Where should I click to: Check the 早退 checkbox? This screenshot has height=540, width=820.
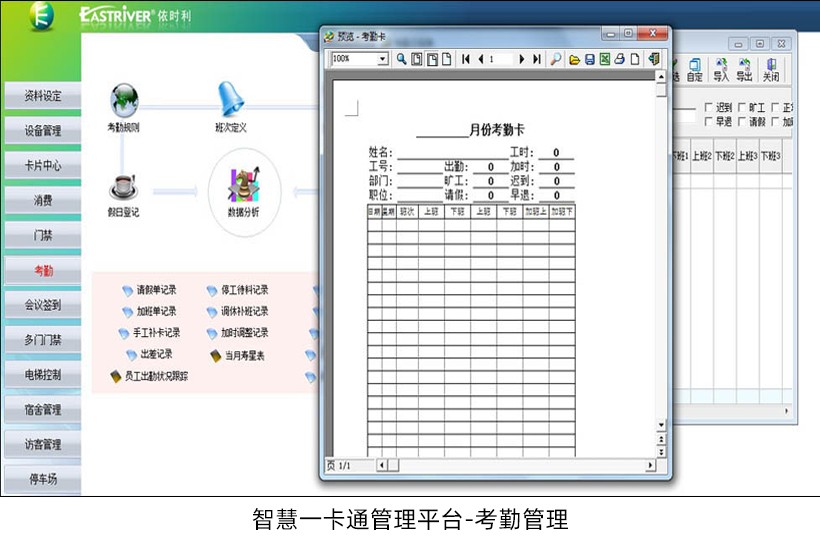(x=709, y=121)
